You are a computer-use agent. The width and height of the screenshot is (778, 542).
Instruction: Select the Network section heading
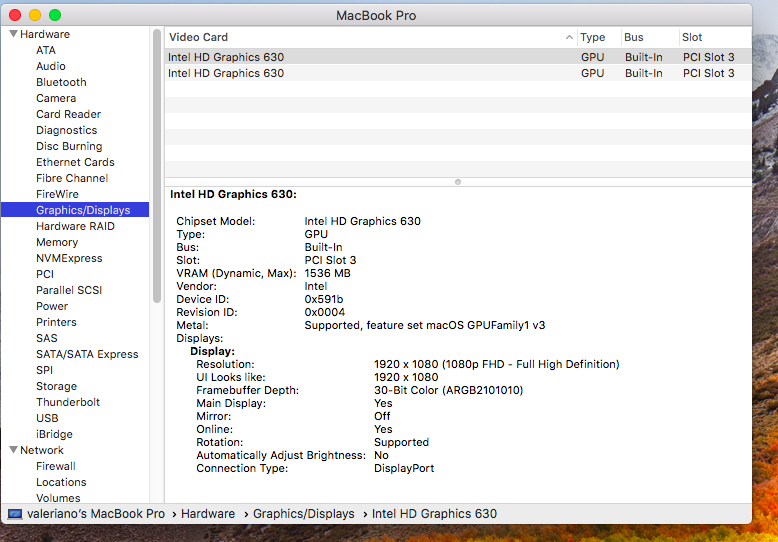[42, 450]
